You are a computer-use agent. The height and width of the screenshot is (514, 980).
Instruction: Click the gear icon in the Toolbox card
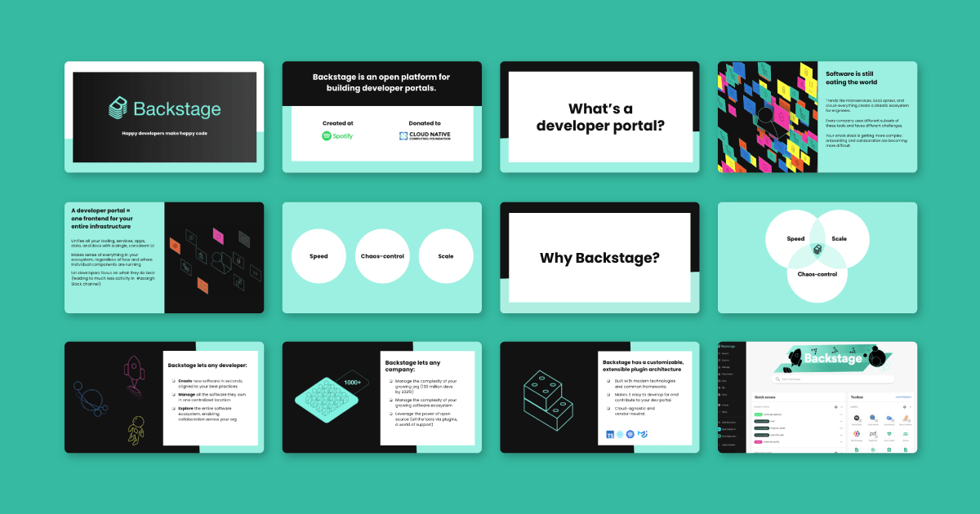pyautogui.click(x=905, y=407)
